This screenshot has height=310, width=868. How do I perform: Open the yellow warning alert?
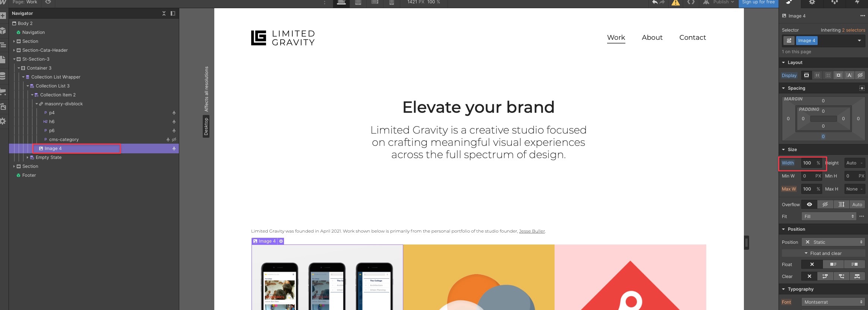pyautogui.click(x=676, y=3)
